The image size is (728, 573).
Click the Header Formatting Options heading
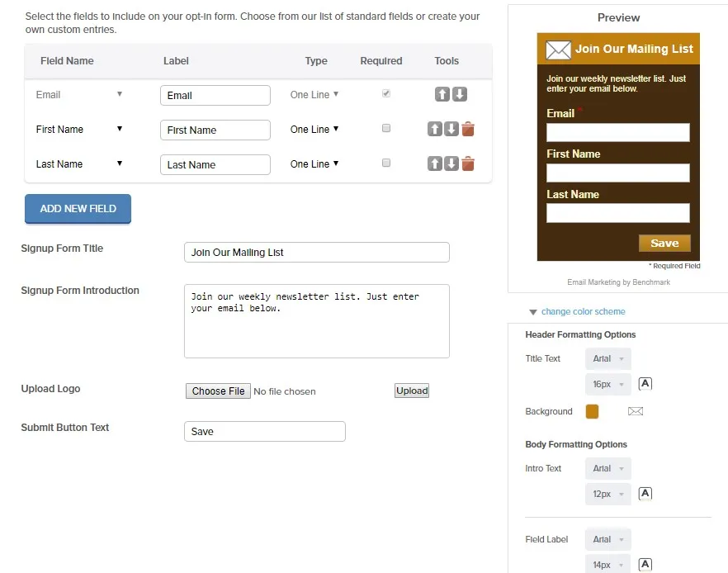pos(580,334)
